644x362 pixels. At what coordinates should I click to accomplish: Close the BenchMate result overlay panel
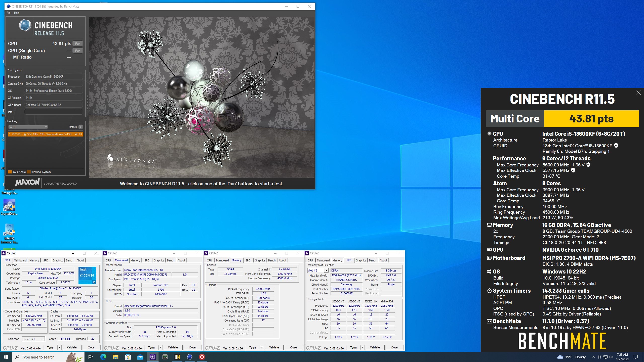(639, 93)
